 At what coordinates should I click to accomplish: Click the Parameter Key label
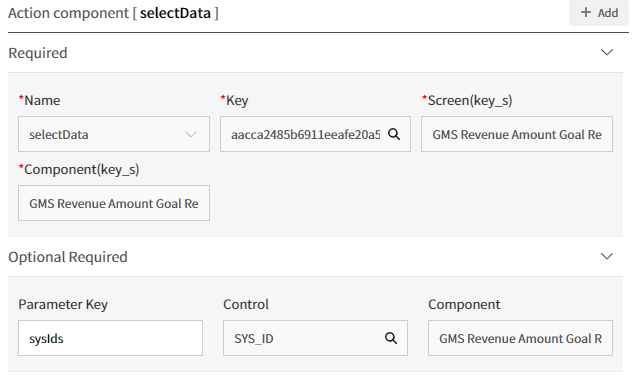[x=63, y=304]
